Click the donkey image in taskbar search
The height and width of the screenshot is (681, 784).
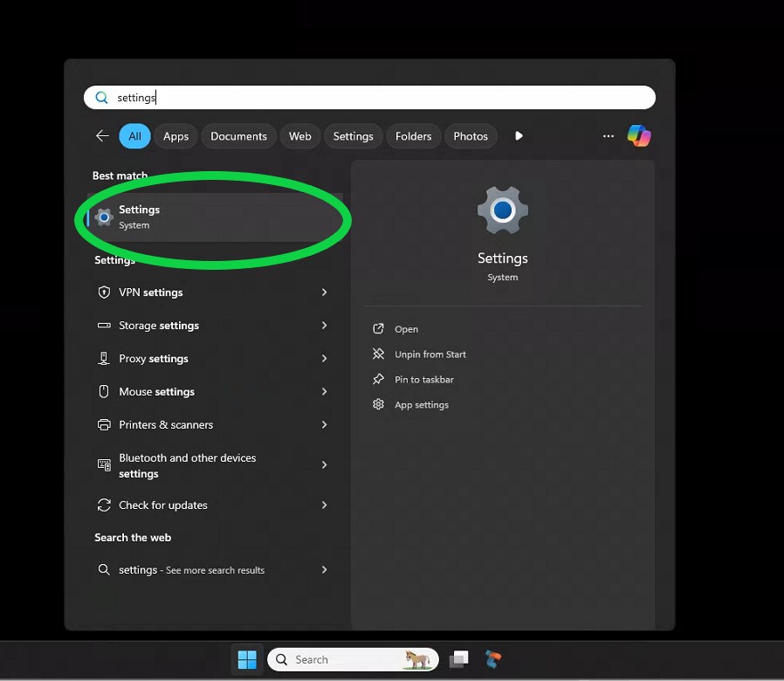[417, 659]
